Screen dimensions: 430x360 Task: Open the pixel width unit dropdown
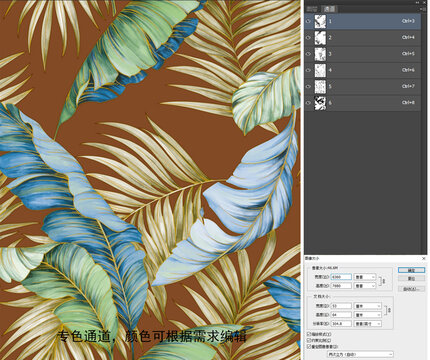[x=365, y=277]
